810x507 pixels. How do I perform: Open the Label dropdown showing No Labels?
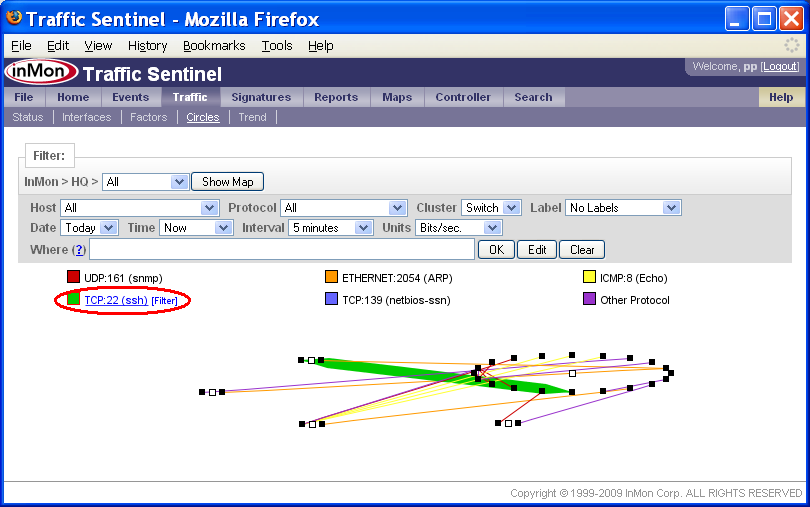623,208
